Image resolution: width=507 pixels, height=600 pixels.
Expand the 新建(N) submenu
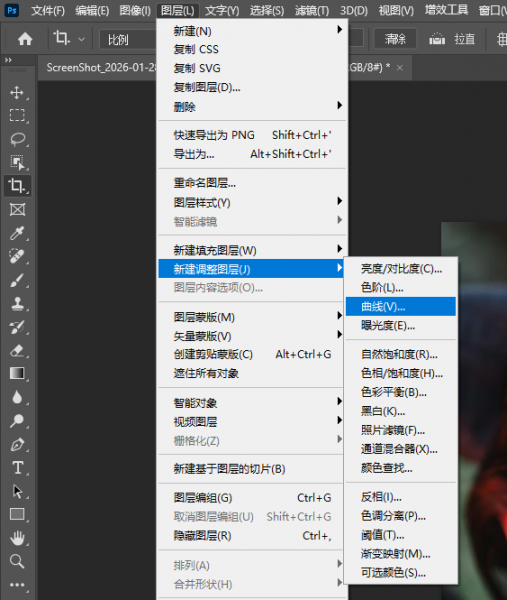click(x=253, y=31)
